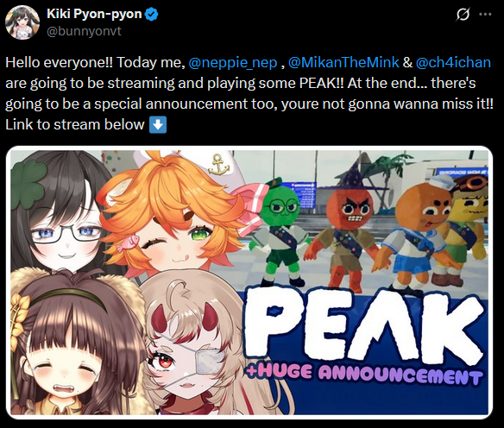Click Kiki Pyon-pyon's profile avatar
504x428 pixels.
22,22
